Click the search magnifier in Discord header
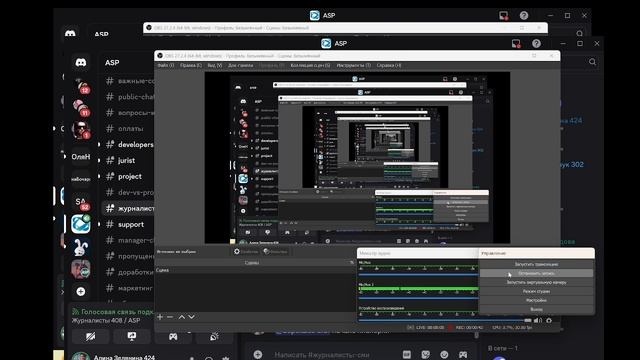The image size is (640, 360). coord(592,62)
